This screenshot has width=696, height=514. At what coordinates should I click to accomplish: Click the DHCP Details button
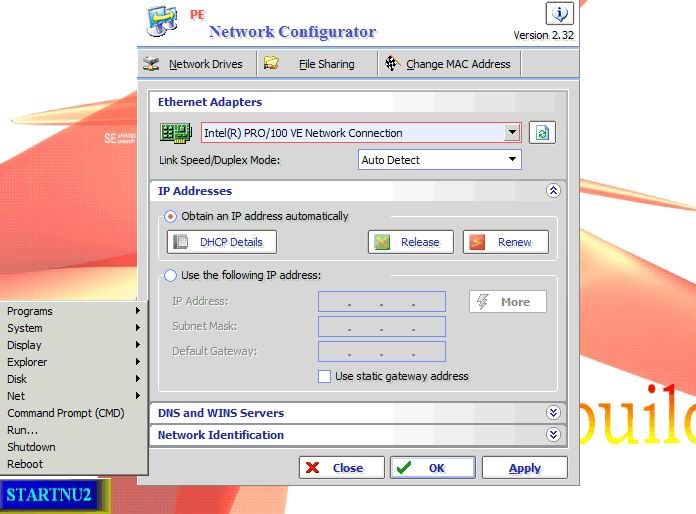222,242
